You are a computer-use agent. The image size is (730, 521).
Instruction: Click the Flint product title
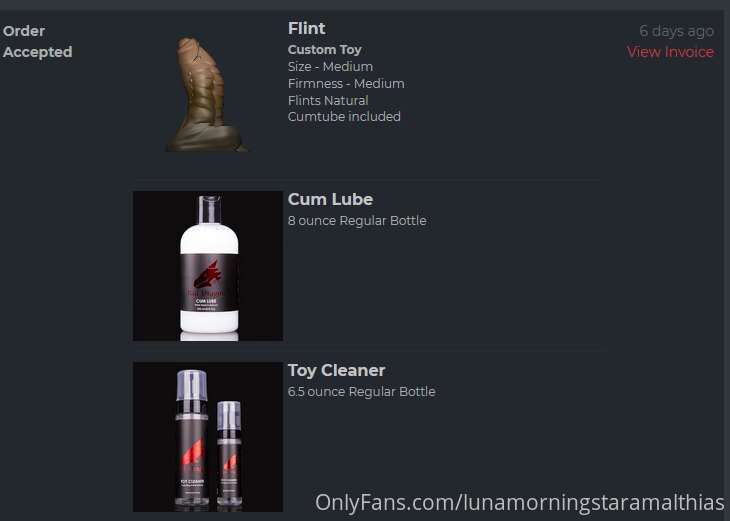[x=306, y=28]
